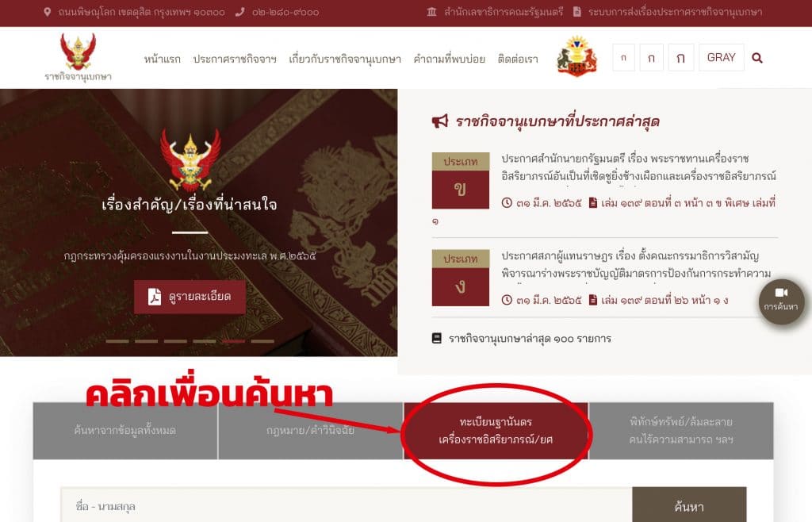Click the ประเภท ง category badge

pyautogui.click(x=461, y=278)
